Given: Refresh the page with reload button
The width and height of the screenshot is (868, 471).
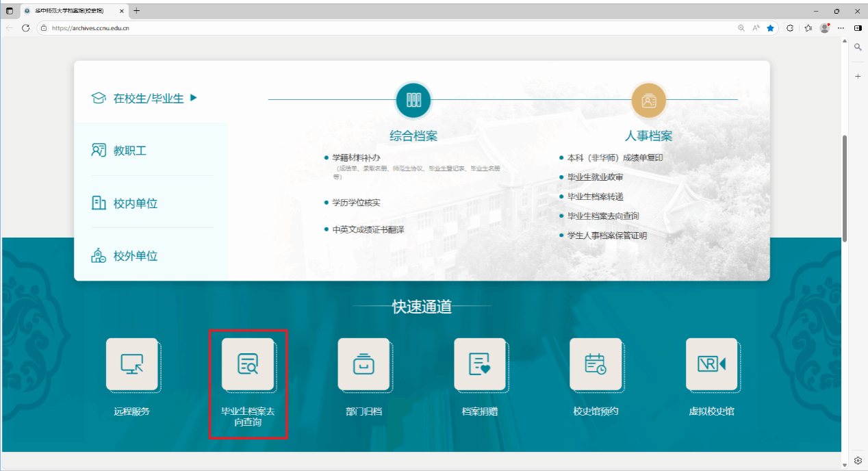Looking at the screenshot, I should coord(26,28).
